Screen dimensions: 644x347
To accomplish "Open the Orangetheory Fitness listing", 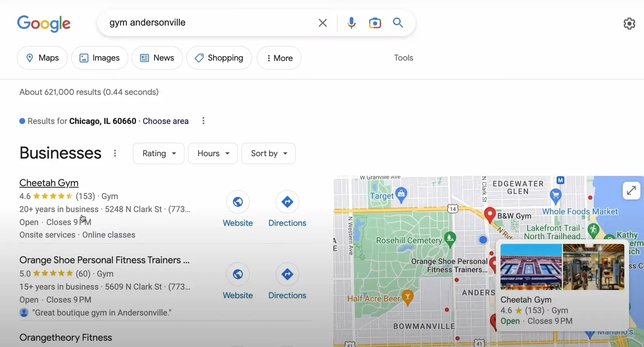I will (x=66, y=338).
